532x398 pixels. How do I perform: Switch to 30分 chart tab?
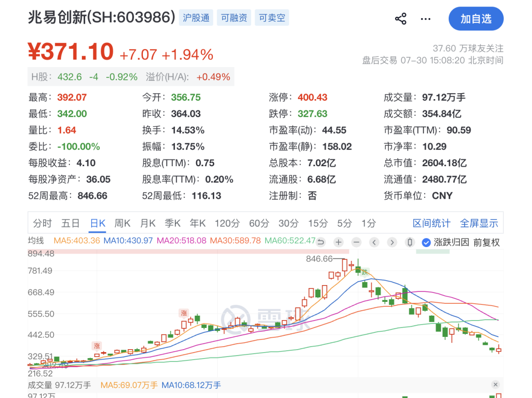[x=288, y=223]
